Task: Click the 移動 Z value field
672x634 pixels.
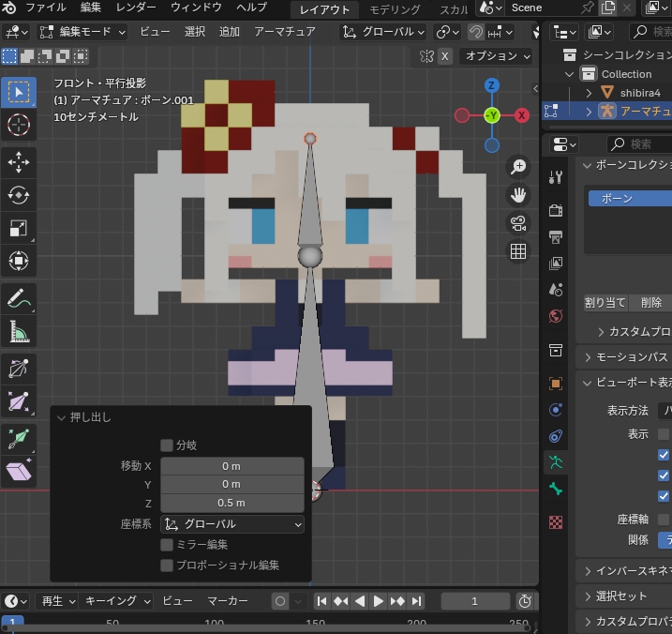Action: [x=232, y=503]
